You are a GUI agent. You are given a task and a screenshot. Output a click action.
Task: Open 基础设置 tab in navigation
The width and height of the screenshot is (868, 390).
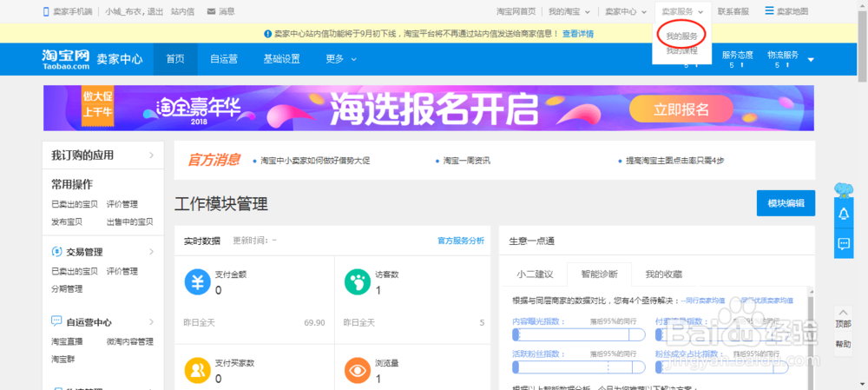point(282,59)
